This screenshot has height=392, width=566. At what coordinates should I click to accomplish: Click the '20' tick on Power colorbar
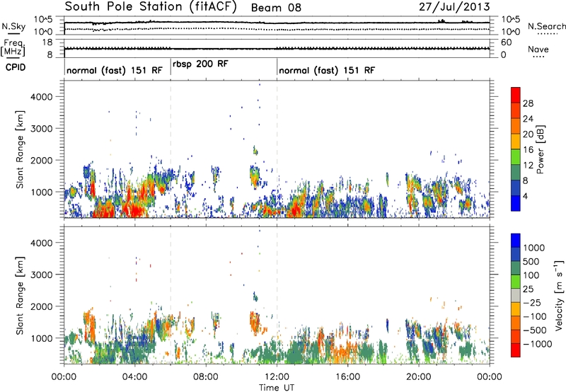pos(528,134)
